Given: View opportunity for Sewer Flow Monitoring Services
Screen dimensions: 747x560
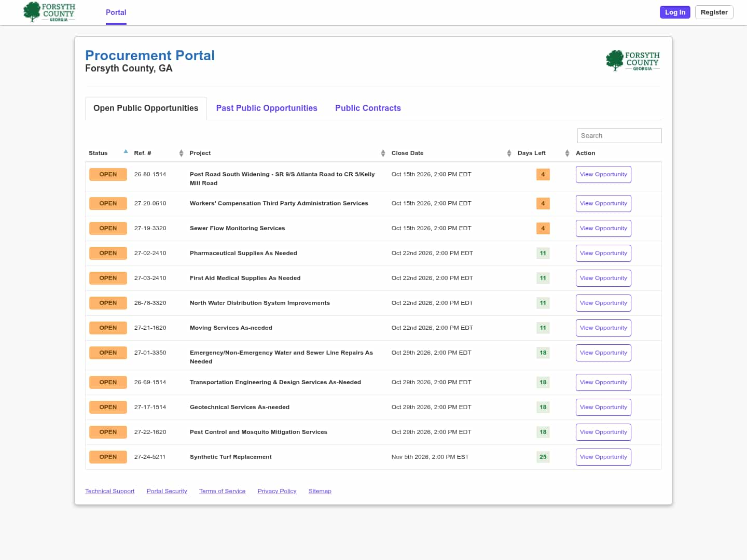Looking at the screenshot, I should 603,229.
